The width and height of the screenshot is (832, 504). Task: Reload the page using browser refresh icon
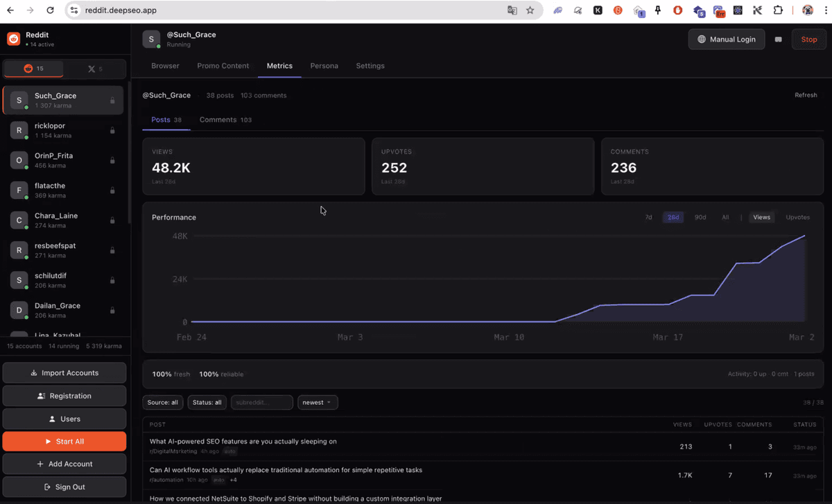click(50, 10)
